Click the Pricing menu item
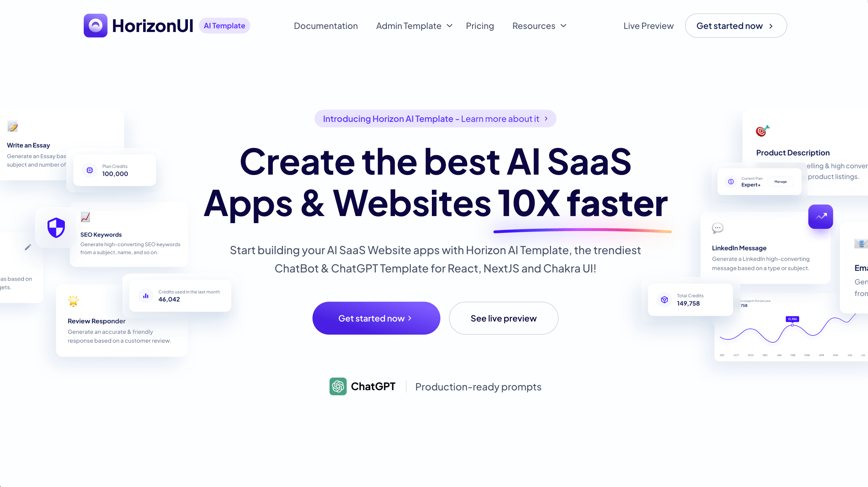The height and width of the screenshot is (487, 868). tap(480, 26)
